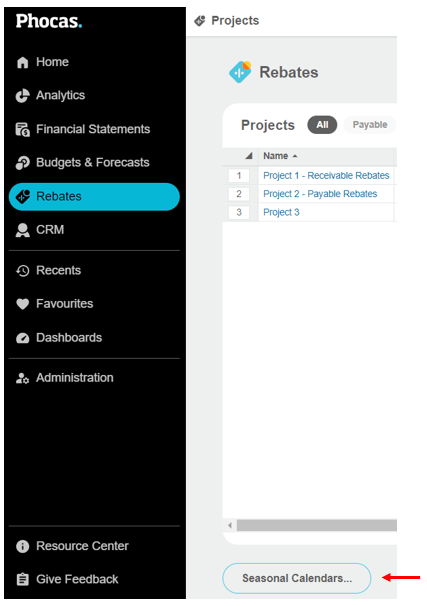
Task: Click the Seasonal Calendars... button
Action: point(296,578)
